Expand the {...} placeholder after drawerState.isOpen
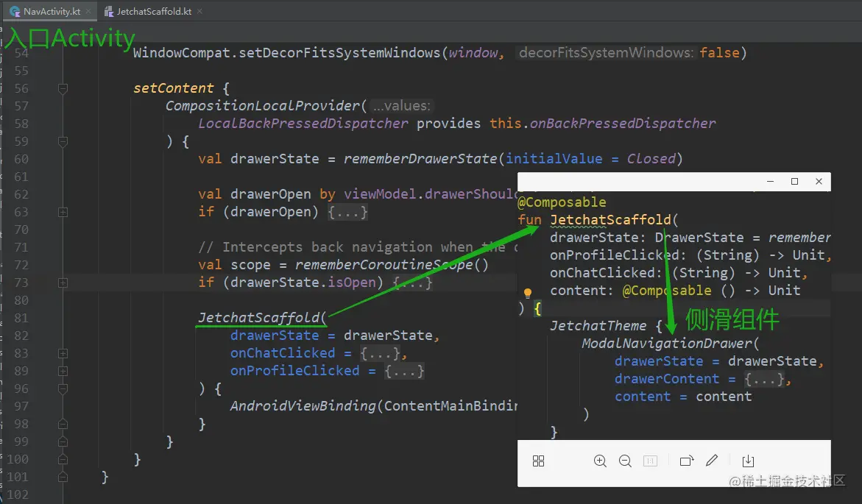862x504 pixels. [413, 283]
